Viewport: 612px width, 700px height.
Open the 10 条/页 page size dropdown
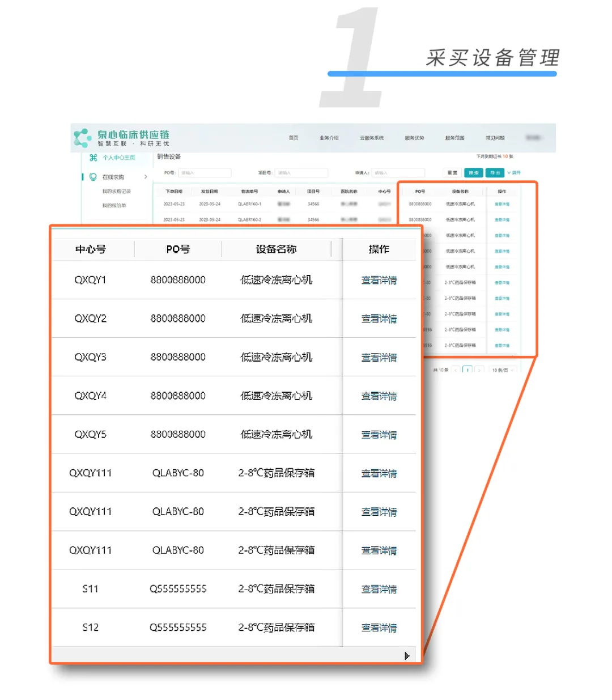pyautogui.click(x=502, y=370)
